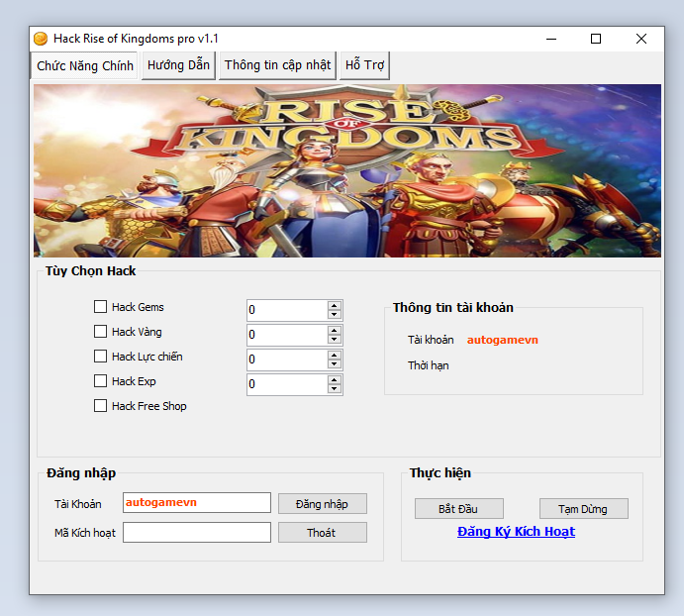Check the Hack Exp option

100,381
